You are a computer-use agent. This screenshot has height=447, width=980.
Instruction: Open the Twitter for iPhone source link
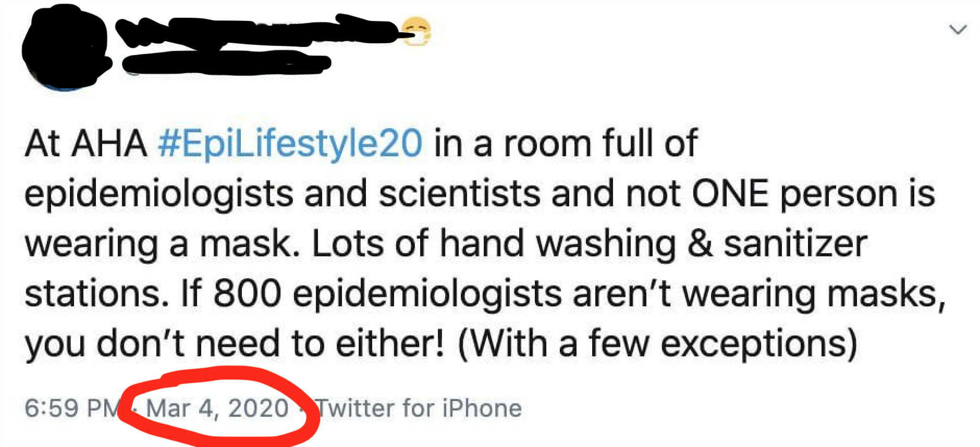coord(419,408)
